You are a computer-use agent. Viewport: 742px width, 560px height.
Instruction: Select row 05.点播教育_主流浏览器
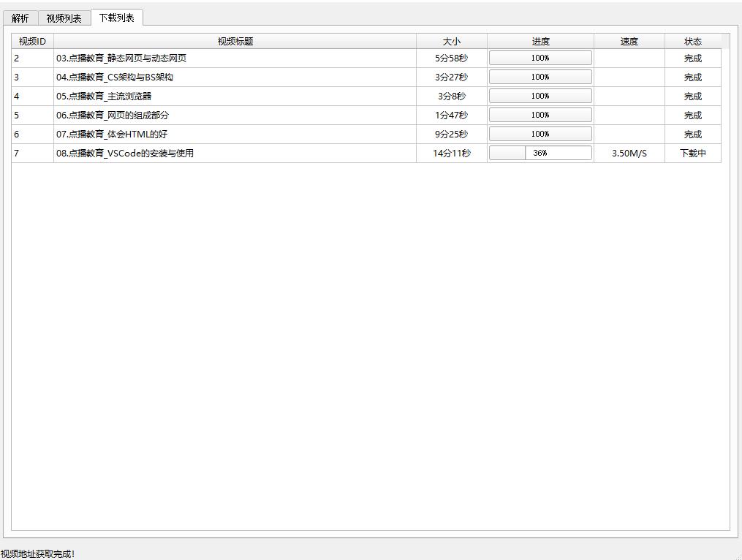[x=366, y=96]
